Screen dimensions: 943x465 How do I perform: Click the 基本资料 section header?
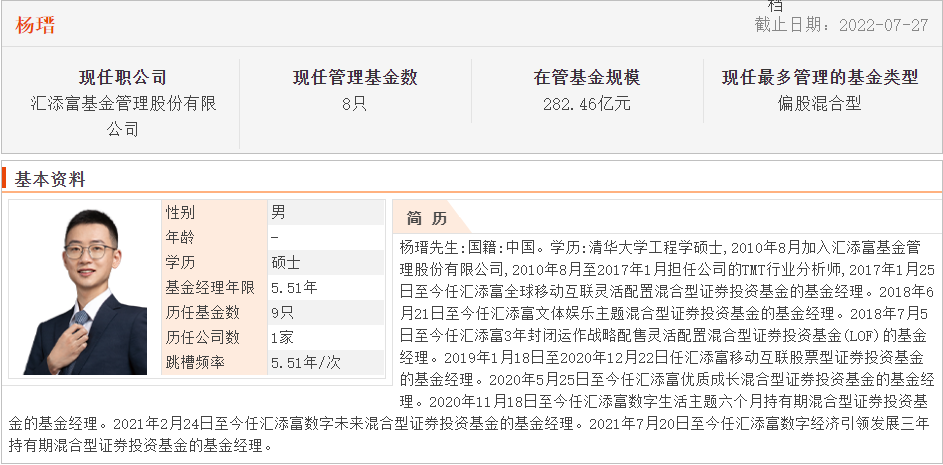[50, 179]
